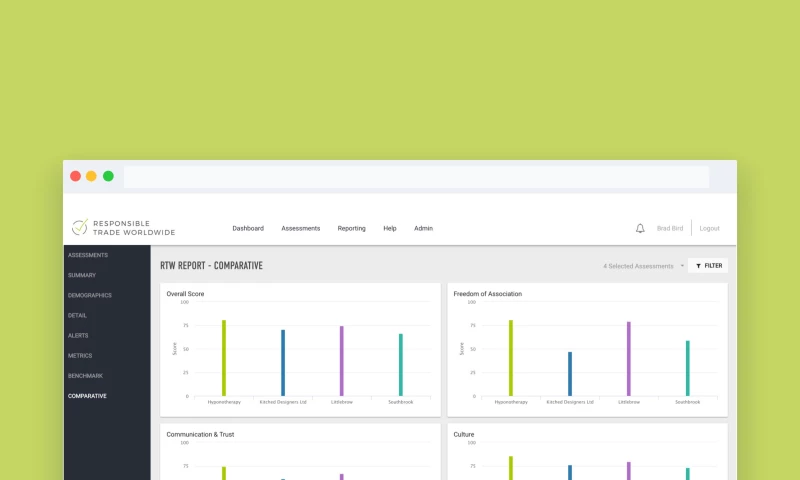Click Hypnootherapy bar in Overall Score chart

click(x=224, y=358)
